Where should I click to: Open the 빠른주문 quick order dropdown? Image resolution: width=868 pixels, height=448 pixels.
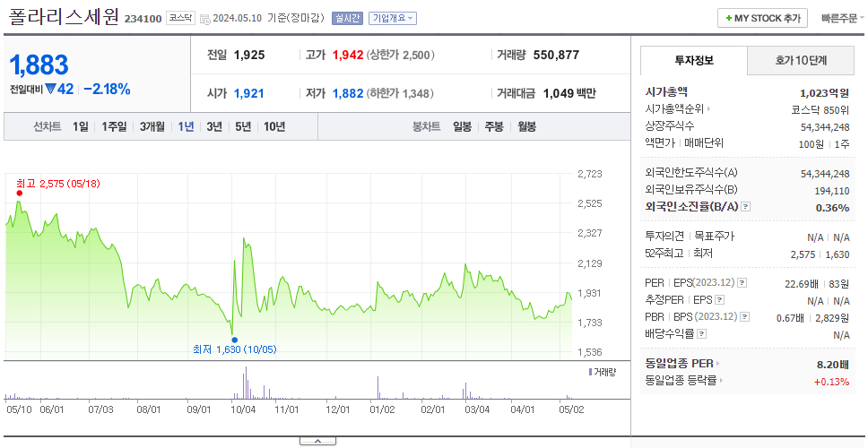tap(843, 18)
